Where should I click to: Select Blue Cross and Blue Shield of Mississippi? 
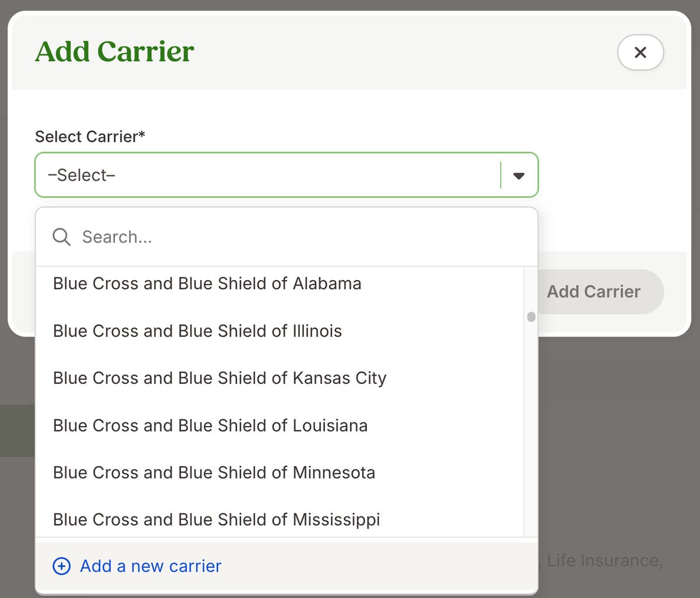tap(216, 519)
